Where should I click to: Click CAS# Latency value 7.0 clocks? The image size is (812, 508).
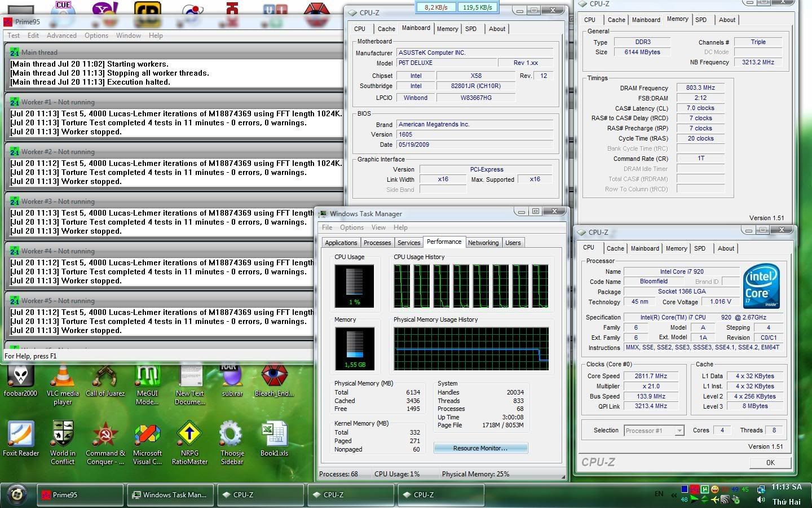pyautogui.click(x=700, y=108)
